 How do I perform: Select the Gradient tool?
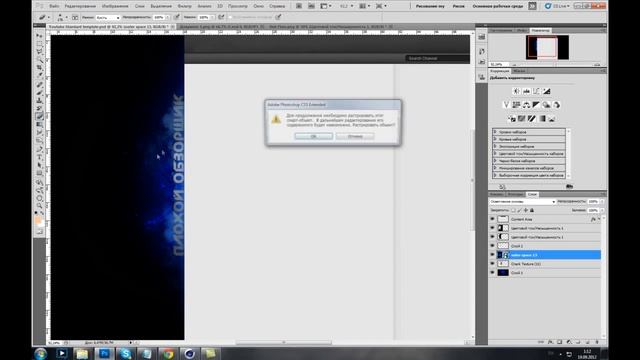[40, 124]
